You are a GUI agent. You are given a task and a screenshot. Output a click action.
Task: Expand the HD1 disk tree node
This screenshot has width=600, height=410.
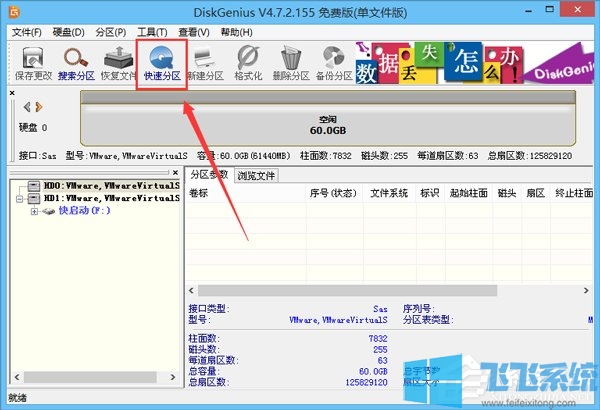tap(20, 199)
